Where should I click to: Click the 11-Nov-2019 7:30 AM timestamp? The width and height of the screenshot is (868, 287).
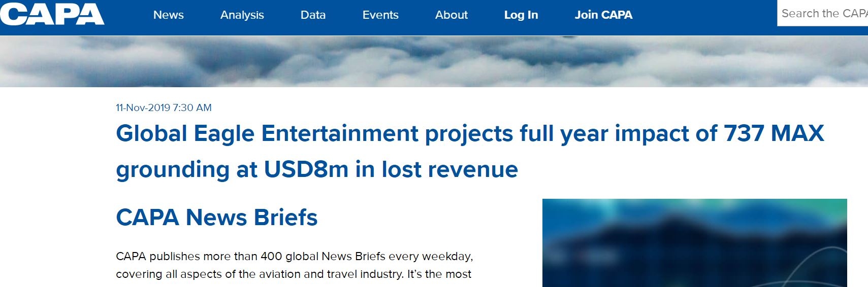(164, 107)
